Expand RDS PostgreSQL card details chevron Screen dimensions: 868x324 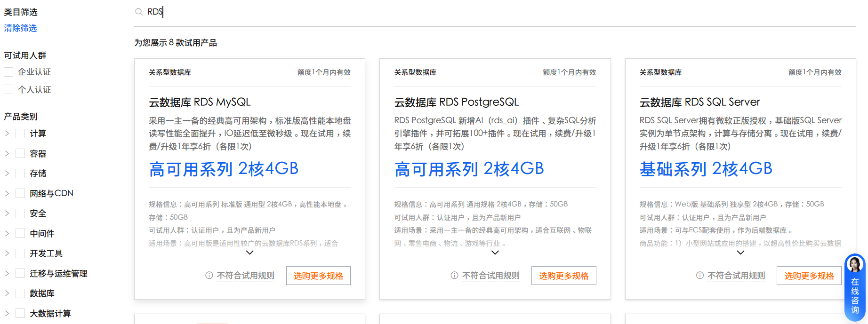(495, 253)
